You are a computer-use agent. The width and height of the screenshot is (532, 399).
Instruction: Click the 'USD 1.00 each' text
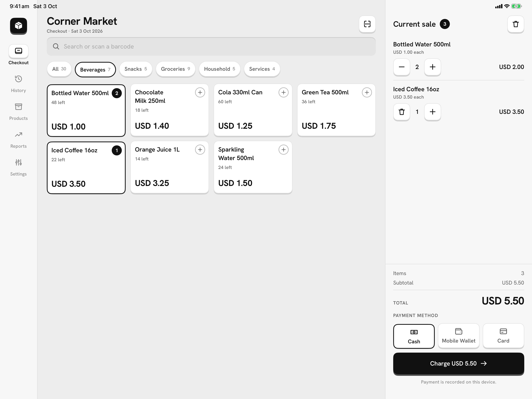click(x=408, y=52)
